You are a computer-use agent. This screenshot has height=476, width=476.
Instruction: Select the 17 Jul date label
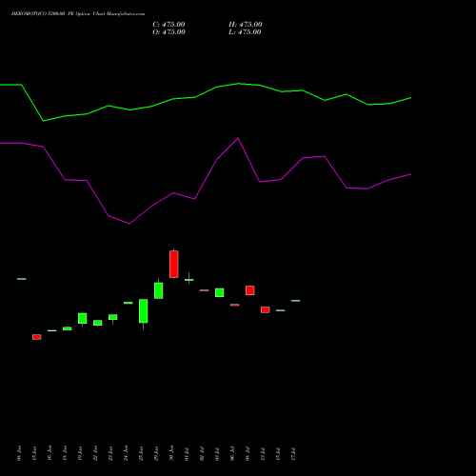point(293,454)
